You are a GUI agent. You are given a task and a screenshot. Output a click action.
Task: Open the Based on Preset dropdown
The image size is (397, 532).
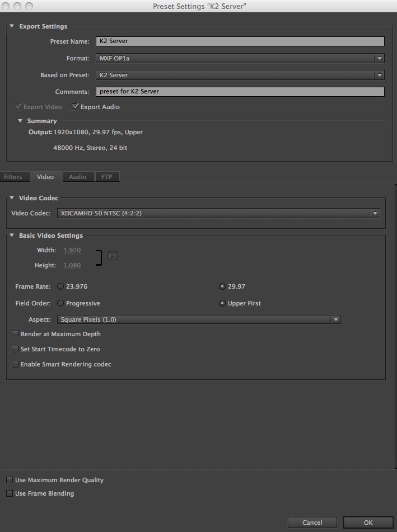click(240, 75)
